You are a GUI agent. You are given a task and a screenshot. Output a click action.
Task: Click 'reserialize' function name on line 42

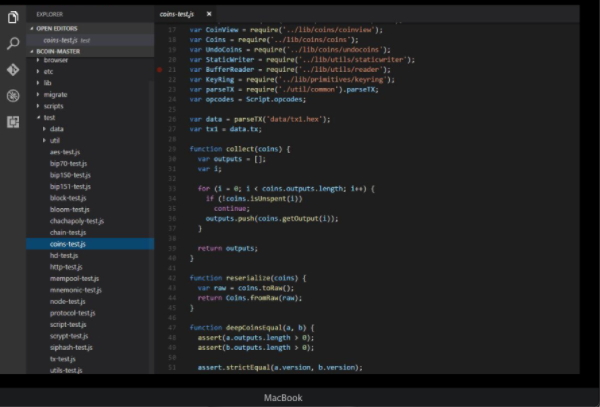tap(248, 278)
